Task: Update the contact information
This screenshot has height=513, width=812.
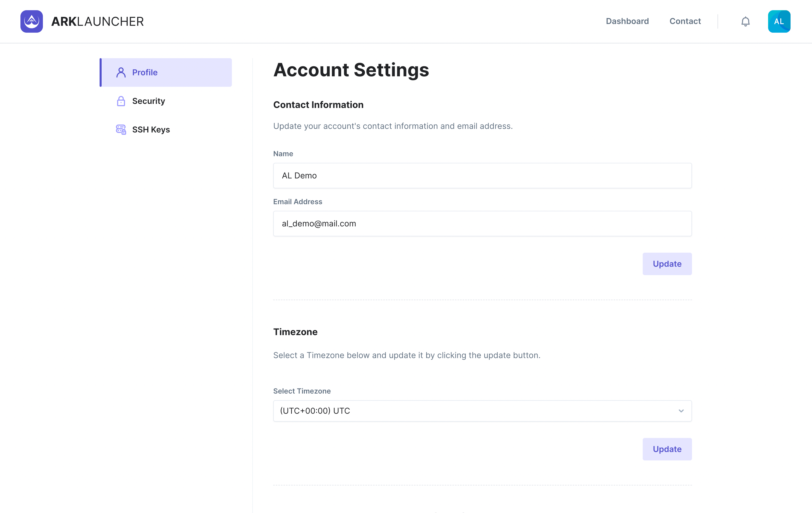Action: click(667, 264)
